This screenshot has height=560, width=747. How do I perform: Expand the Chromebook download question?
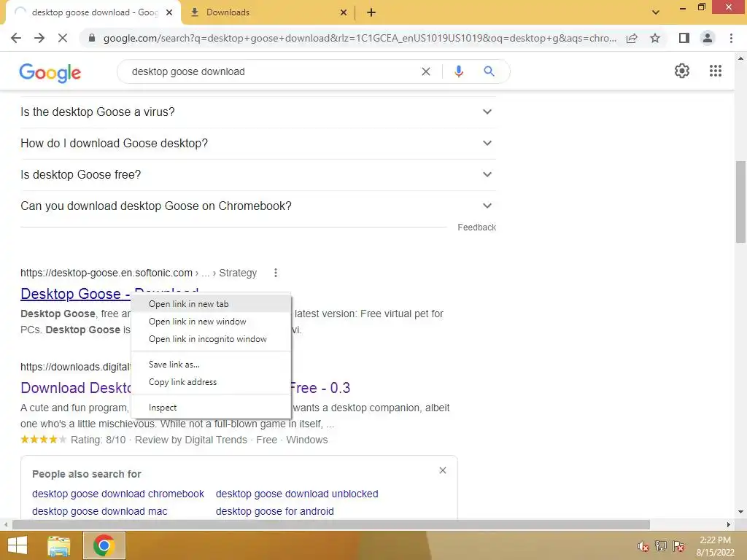258,206
